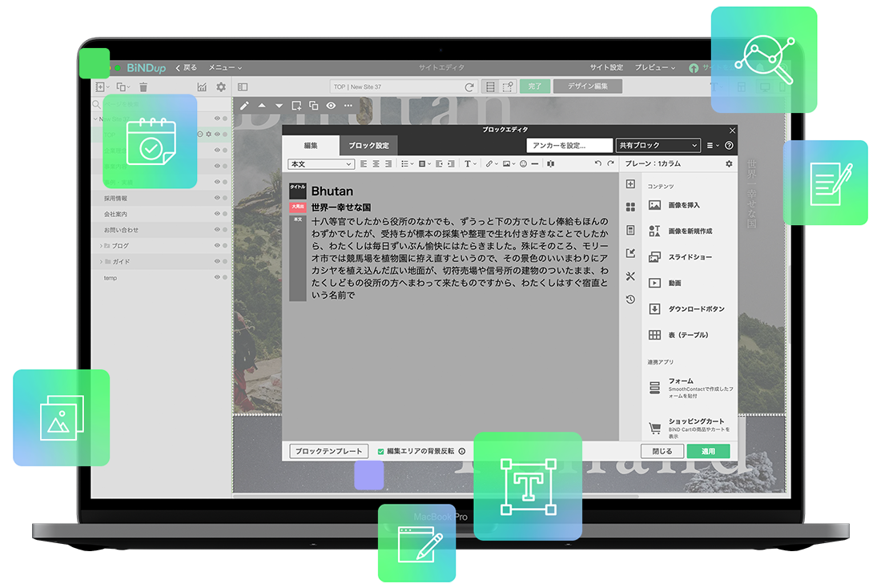The image size is (881, 588).
Task: Click the undo arrow in Block Editor
Action: [x=597, y=163]
